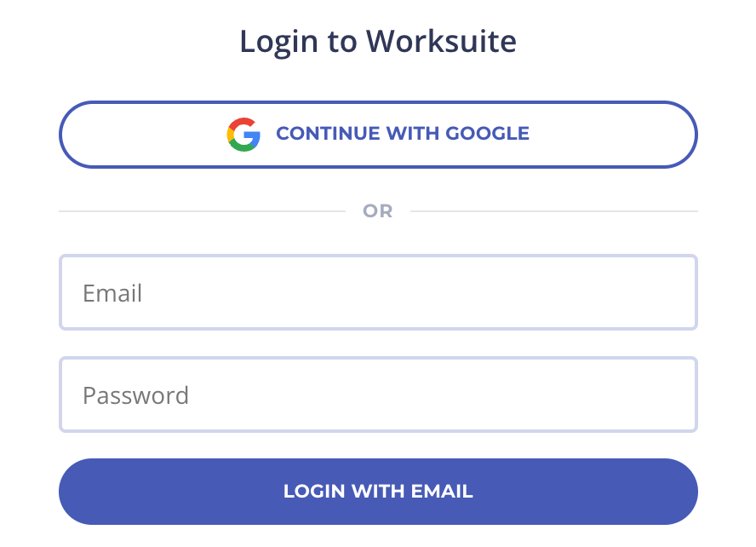
Task: Click the Email placeholder text
Action: (112, 292)
